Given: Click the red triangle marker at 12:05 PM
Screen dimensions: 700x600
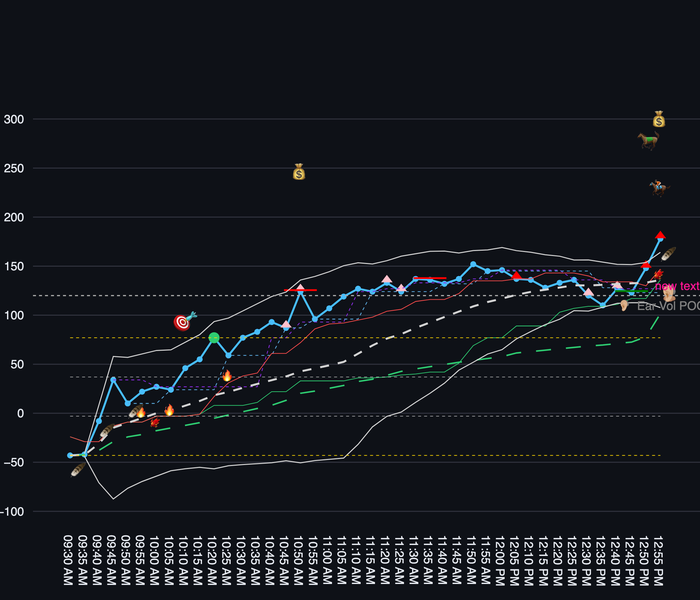Looking at the screenshot, I should point(516,275).
